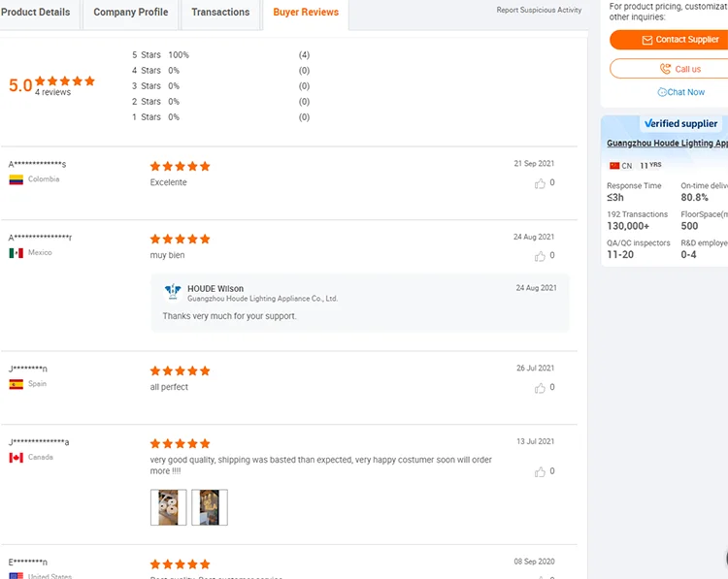Click reviewer name A**************s

point(37,164)
